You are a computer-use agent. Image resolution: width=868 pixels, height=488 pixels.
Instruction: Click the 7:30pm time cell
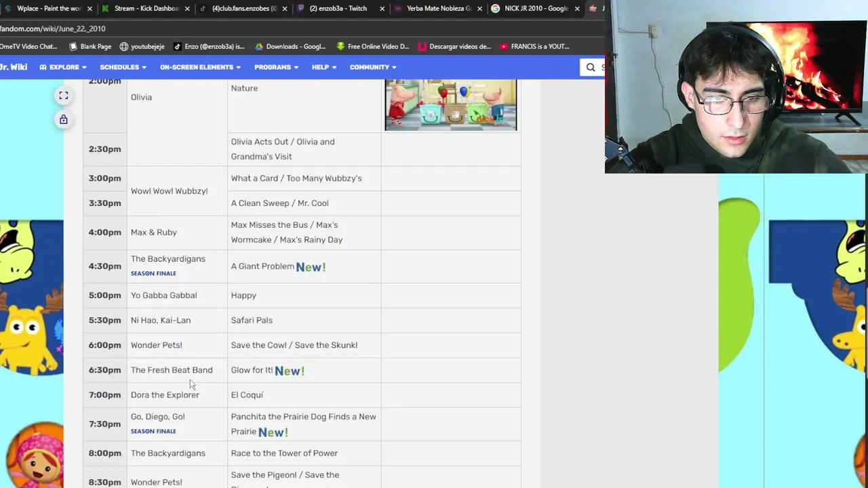point(104,424)
